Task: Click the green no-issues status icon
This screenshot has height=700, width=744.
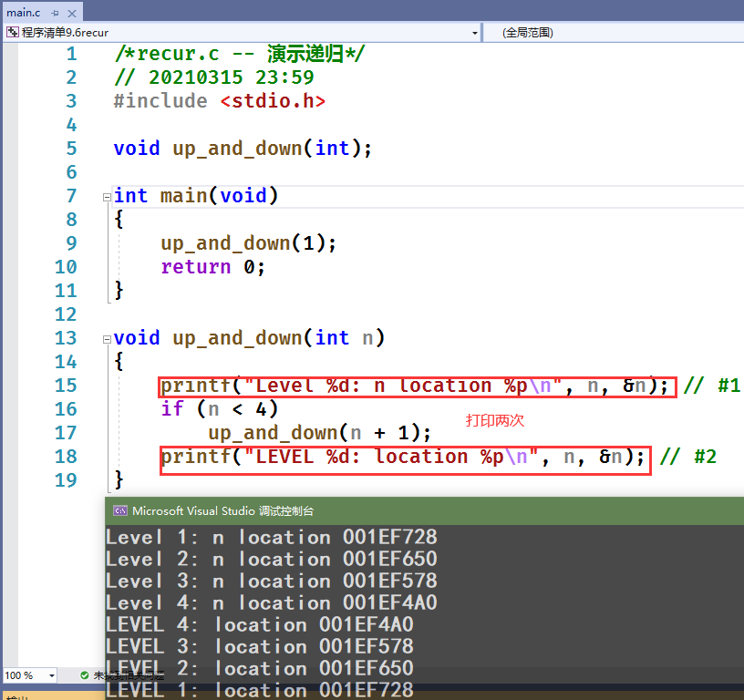Action: click(x=85, y=675)
